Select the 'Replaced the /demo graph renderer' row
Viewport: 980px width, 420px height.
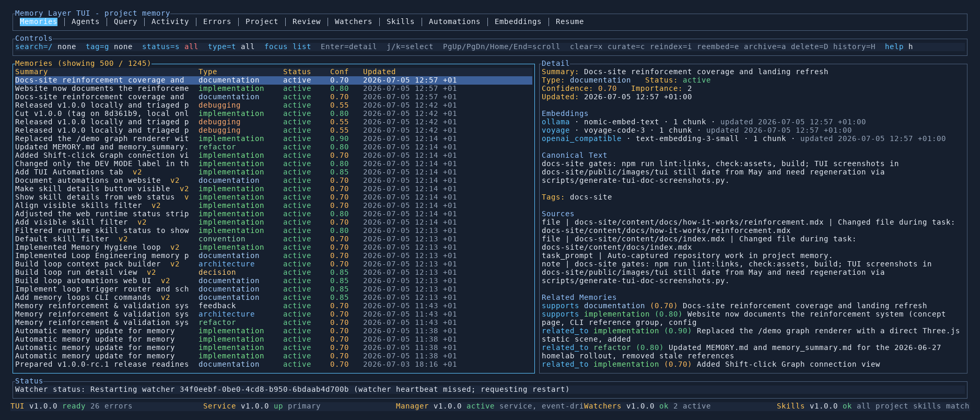point(274,138)
